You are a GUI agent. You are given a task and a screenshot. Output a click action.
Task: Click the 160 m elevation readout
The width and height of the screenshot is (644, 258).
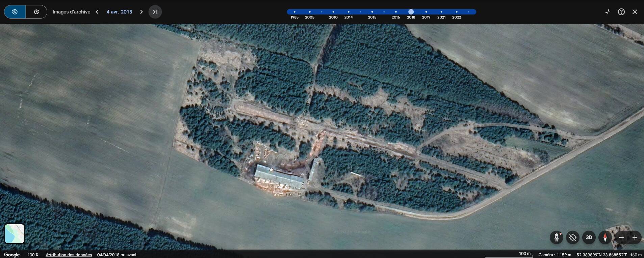point(636,255)
